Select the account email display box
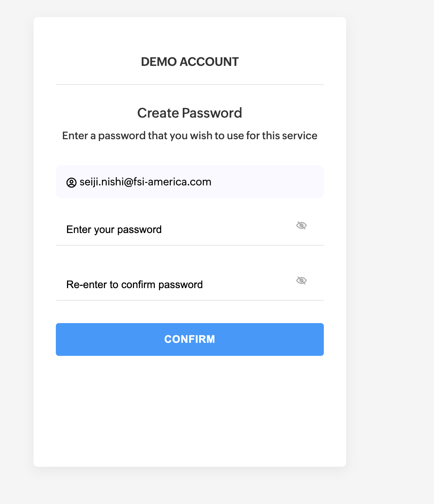 261,182
